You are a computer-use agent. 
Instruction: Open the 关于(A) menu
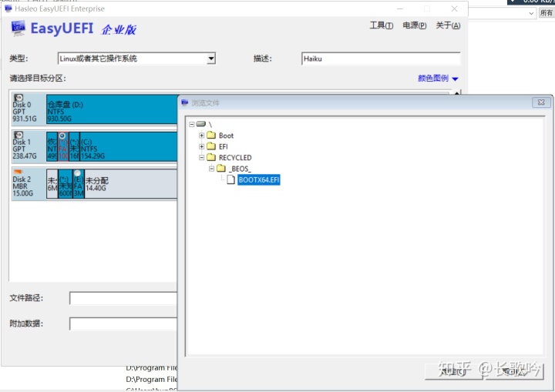tap(448, 25)
